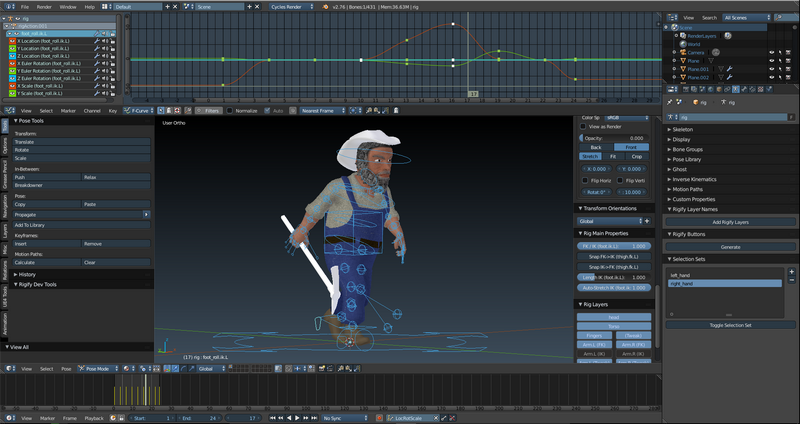Expand the Motion Paths panel
The image size is (800, 424).
[x=687, y=189]
